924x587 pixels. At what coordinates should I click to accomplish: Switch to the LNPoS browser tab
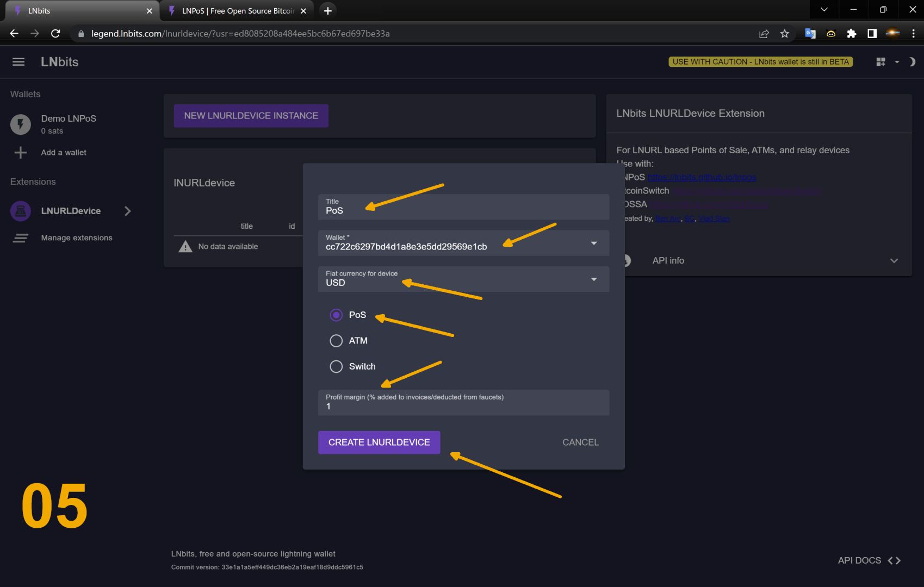click(237, 11)
